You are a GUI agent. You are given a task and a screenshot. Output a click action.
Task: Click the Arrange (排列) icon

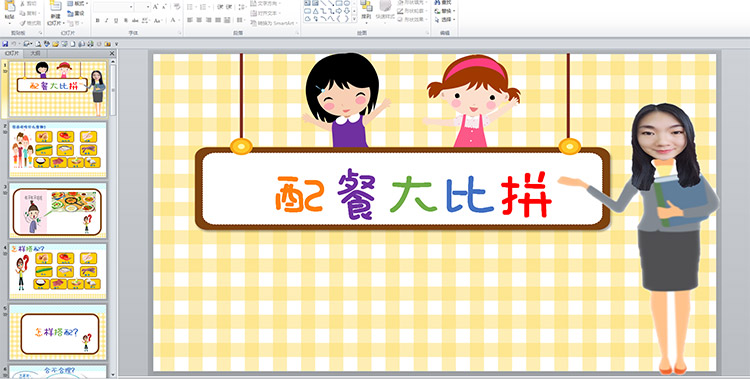(366, 10)
